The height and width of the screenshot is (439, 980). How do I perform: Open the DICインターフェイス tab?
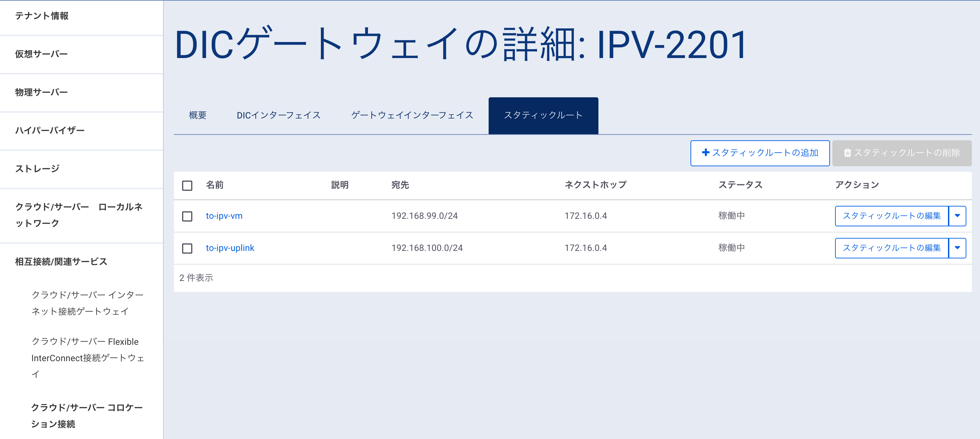click(x=279, y=115)
